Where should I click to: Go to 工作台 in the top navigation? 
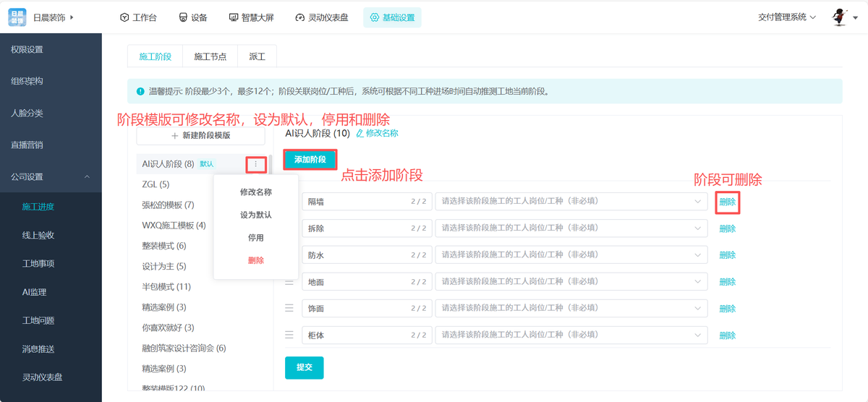coord(138,17)
